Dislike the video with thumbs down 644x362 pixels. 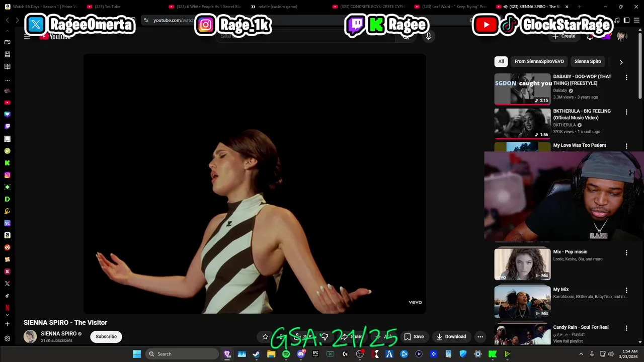(x=325, y=336)
